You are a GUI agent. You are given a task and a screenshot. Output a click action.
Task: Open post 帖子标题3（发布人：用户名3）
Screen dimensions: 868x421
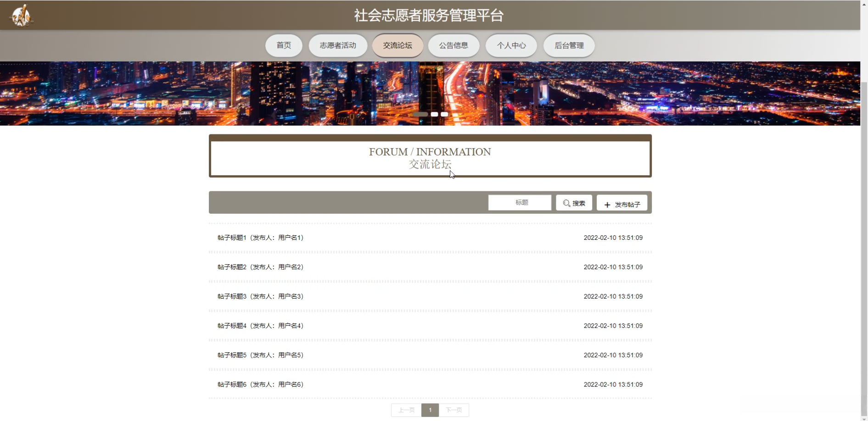(x=261, y=296)
